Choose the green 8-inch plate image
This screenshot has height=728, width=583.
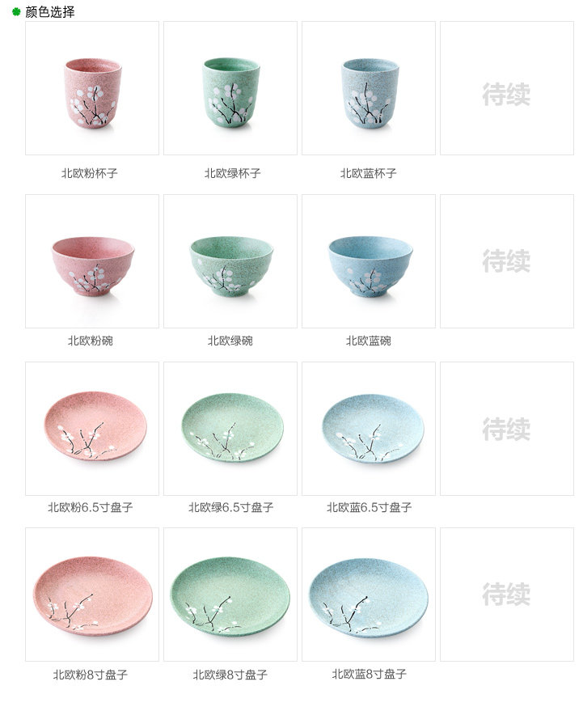(230, 595)
